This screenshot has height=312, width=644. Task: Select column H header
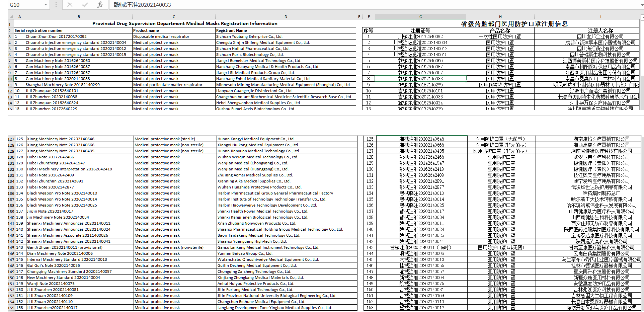click(x=500, y=17)
